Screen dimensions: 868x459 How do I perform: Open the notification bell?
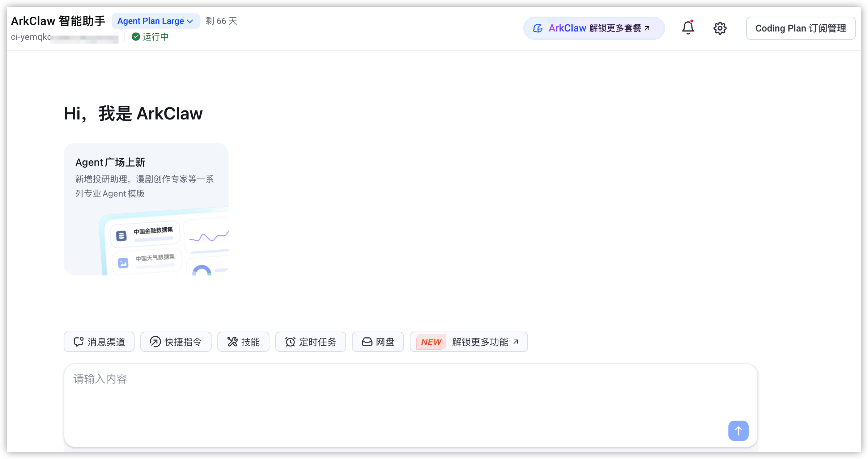click(688, 28)
